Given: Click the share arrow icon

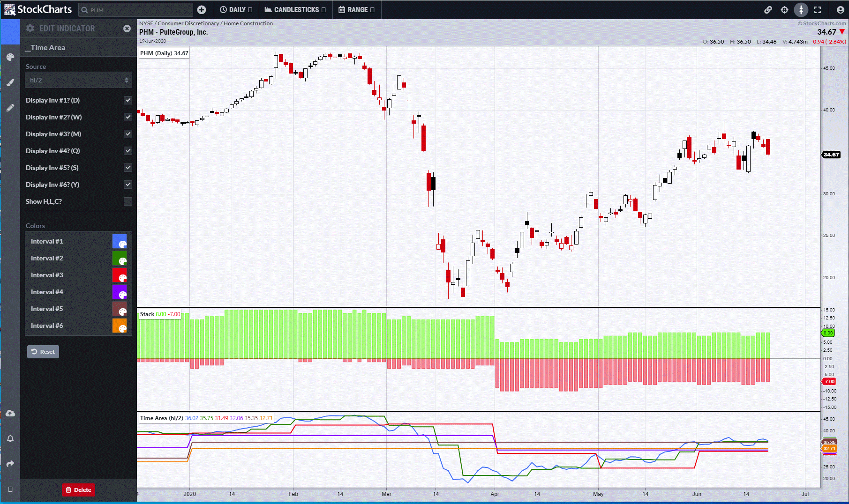Looking at the screenshot, I should tap(10, 464).
